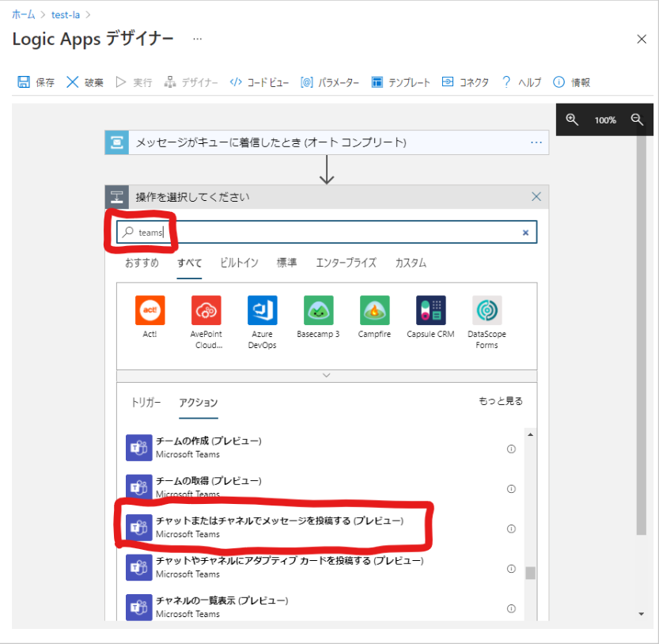Select the Campfire connector icon
The width and height of the screenshot is (659, 644).
(x=374, y=310)
